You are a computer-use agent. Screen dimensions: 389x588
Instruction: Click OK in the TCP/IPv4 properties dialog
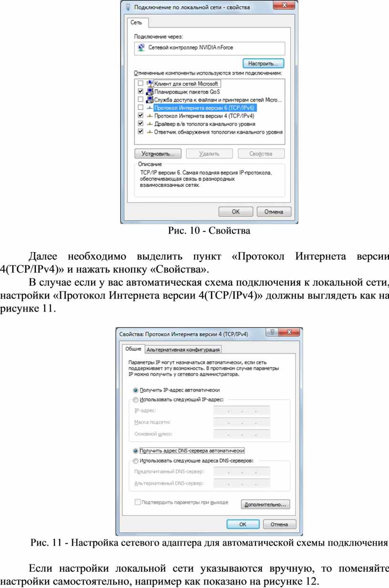coord(243,524)
